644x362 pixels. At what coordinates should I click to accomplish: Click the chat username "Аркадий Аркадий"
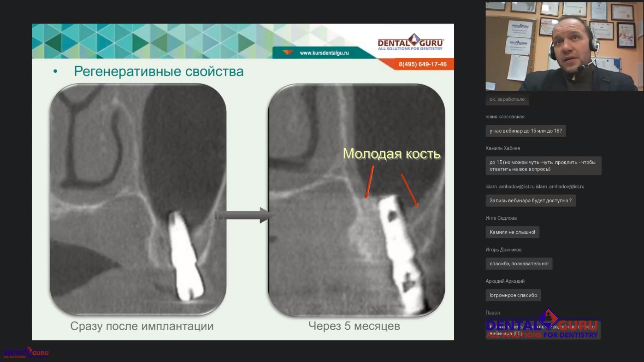click(505, 281)
